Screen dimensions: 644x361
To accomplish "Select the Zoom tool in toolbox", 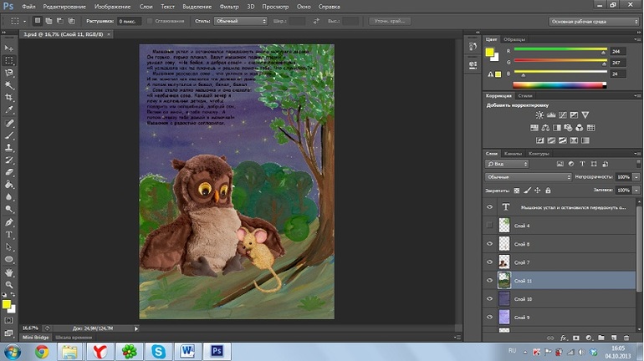I will (x=8, y=284).
